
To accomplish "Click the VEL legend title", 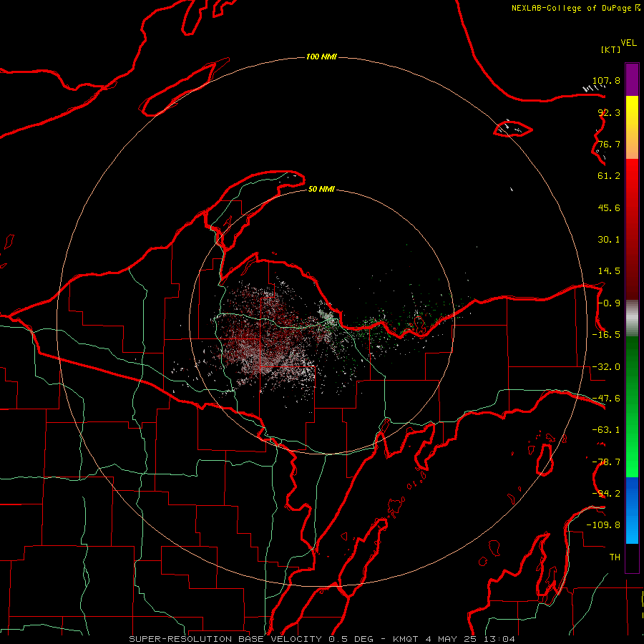I will pyautogui.click(x=628, y=43).
